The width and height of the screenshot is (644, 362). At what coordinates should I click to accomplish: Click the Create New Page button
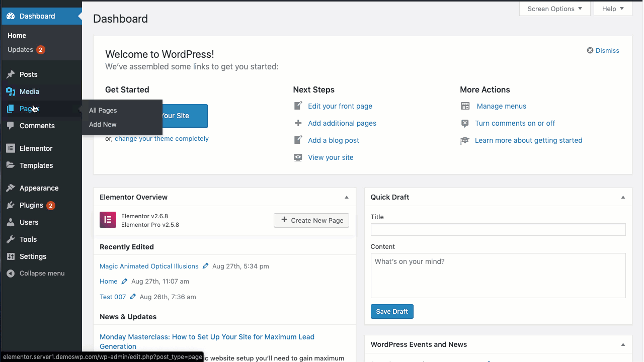coord(311,220)
